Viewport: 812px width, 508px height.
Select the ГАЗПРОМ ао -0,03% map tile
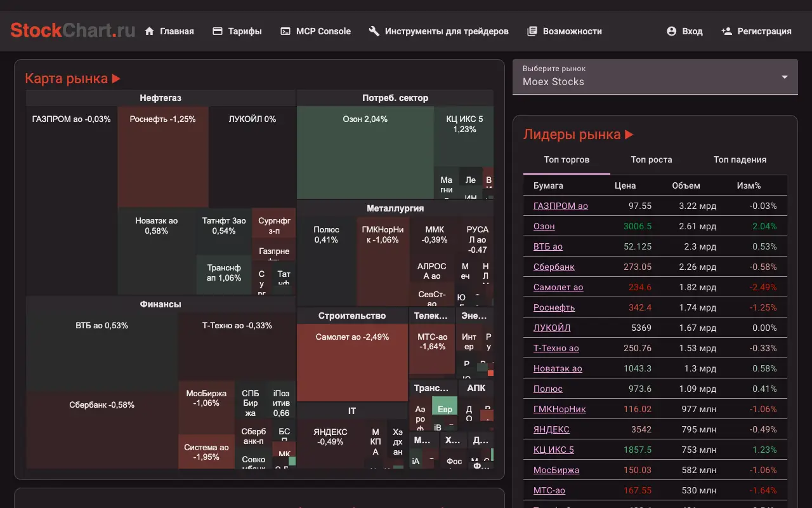72,201
